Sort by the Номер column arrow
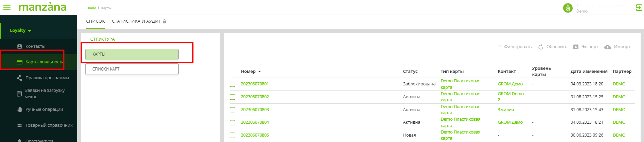This screenshot has width=644, height=142. tap(260, 72)
